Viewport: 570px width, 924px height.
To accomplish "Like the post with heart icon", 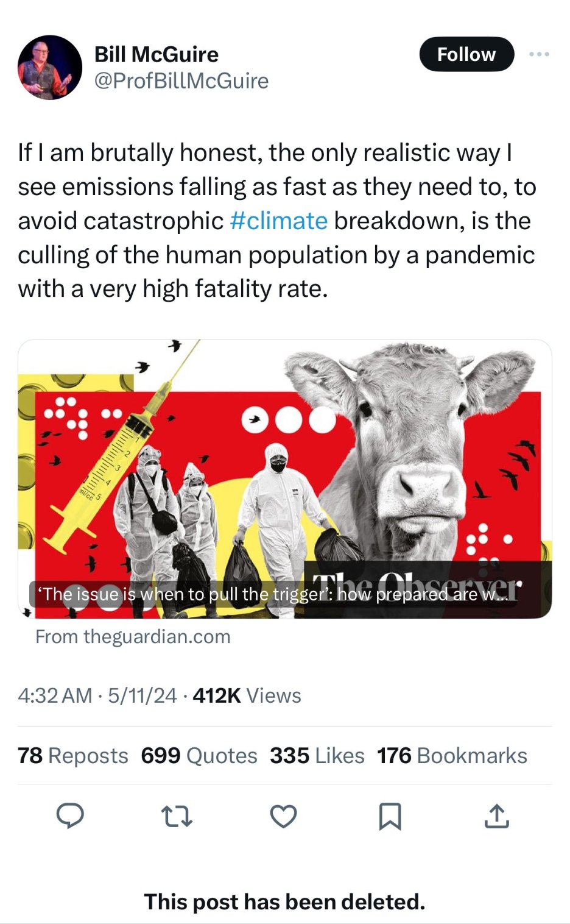I will click(283, 816).
